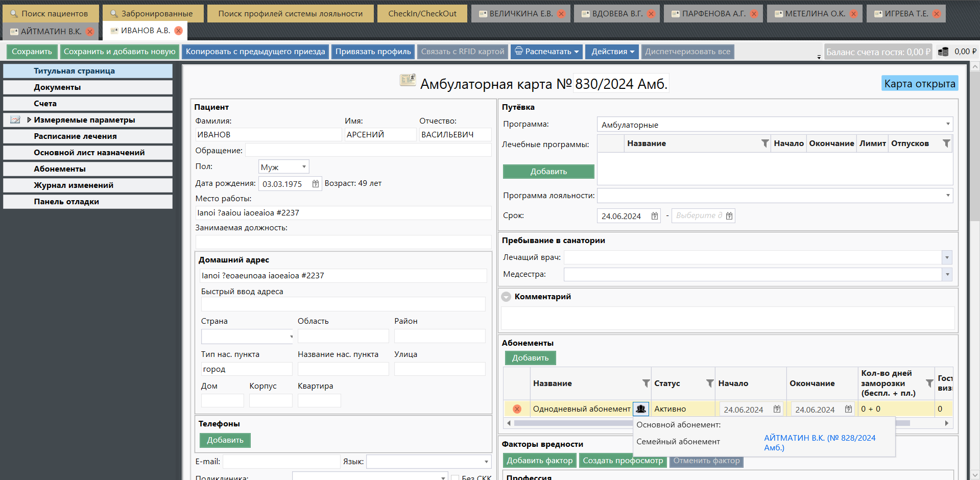Viewport: 980px width, 480px height.
Task: Filter the Статус column in subscriptions
Action: click(709, 383)
